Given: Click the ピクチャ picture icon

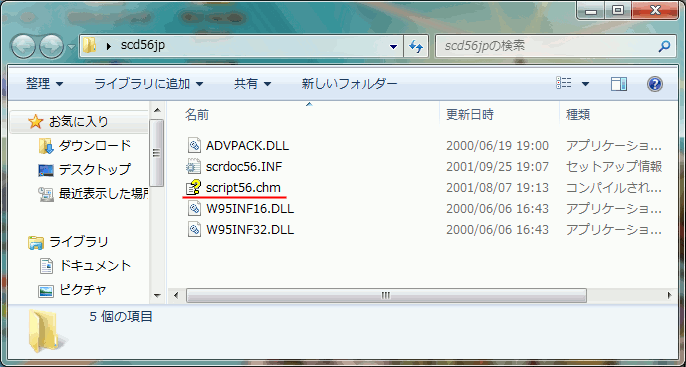Looking at the screenshot, I should click(46, 290).
